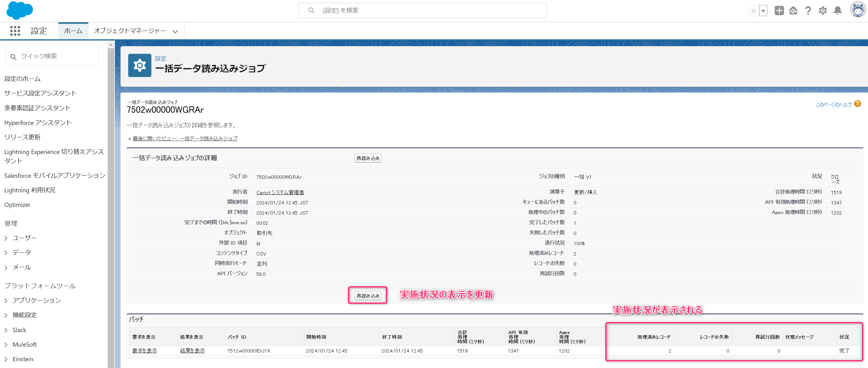Expand the ユーザー tree node
The image size is (868, 368).
(x=6, y=238)
